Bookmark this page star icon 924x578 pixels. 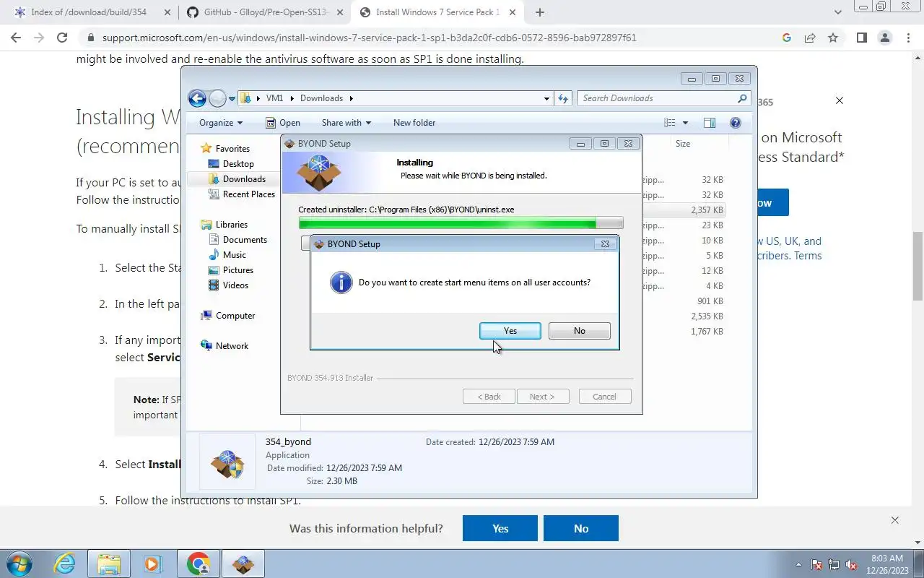(833, 38)
